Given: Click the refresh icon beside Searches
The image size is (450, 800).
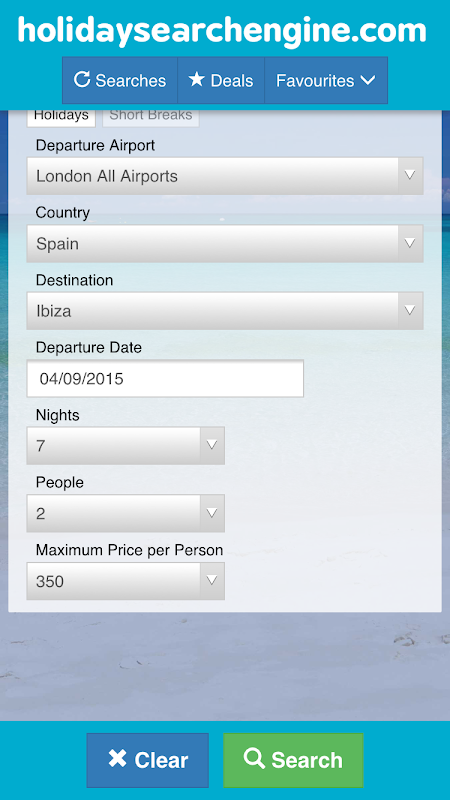Looking at the screenshot, I should [82, 80].
